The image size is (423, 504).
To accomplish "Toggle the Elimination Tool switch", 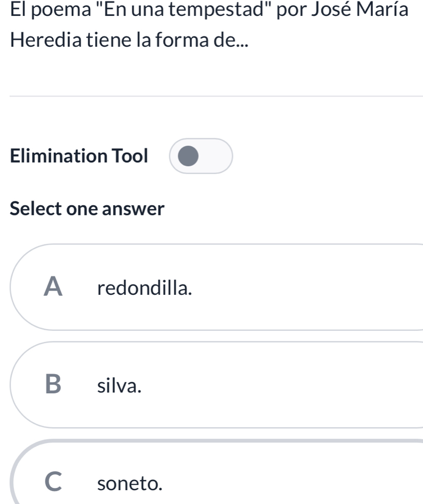I will pyautogui.click(x=201, y=156).
